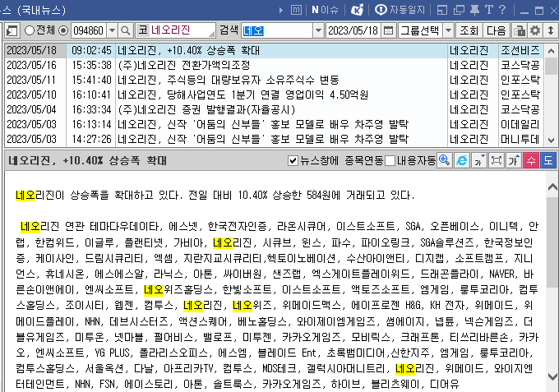Select the 14:27:26 머니투데이 news row

[x=274, y=139]
